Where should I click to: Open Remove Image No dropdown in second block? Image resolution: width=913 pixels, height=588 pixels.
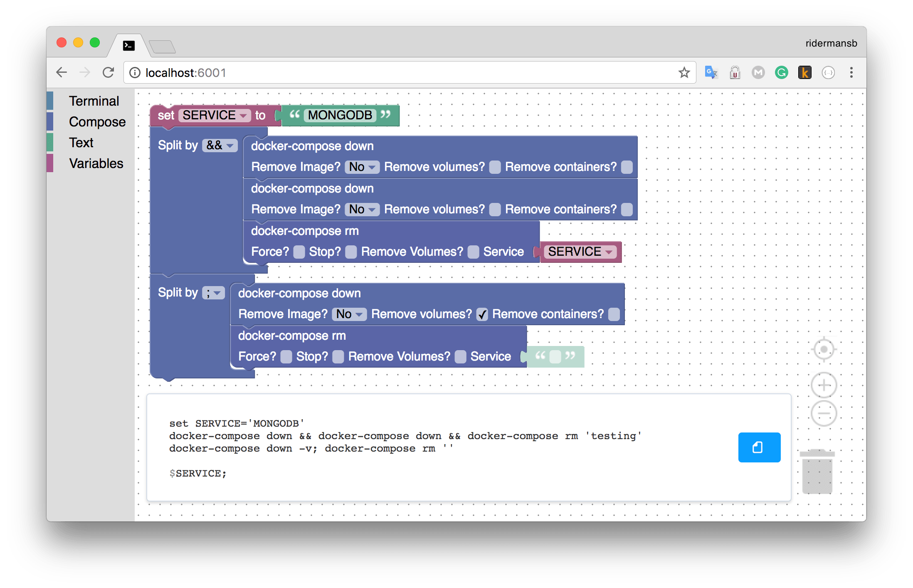pos(362,210)
